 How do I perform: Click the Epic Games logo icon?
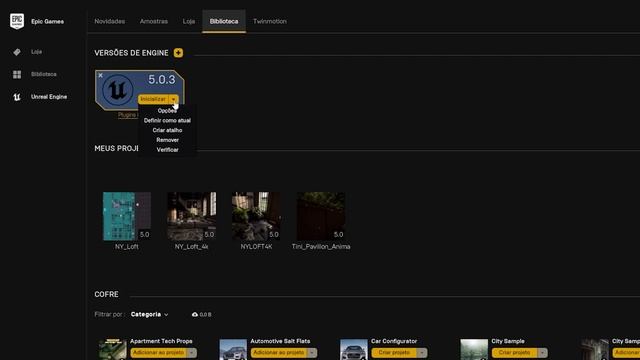[17, 21]
